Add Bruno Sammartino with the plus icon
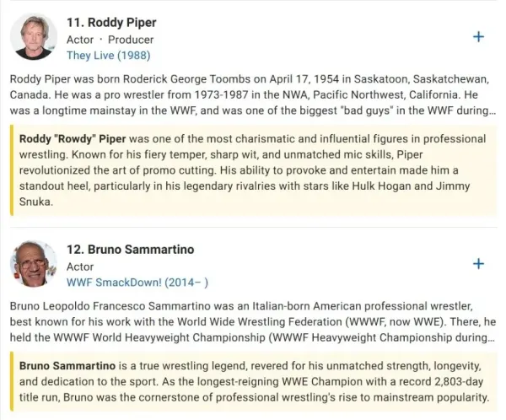The height and width of the screenshot is (420, 506). 478,264
